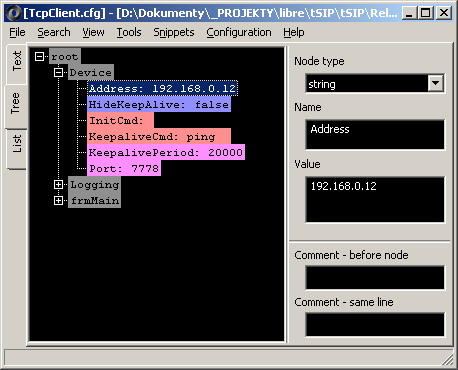
Task: Open the File menu
Action: pyautogui.click(x=17, y=32)
